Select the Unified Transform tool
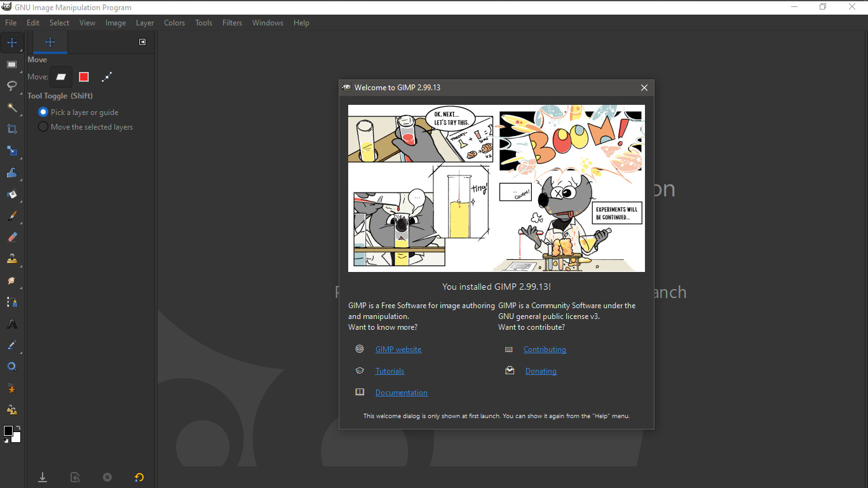868x488 pixels. 12,151
